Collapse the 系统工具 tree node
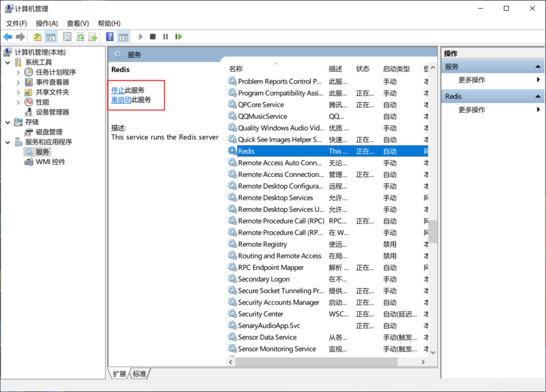 (8, 63)
